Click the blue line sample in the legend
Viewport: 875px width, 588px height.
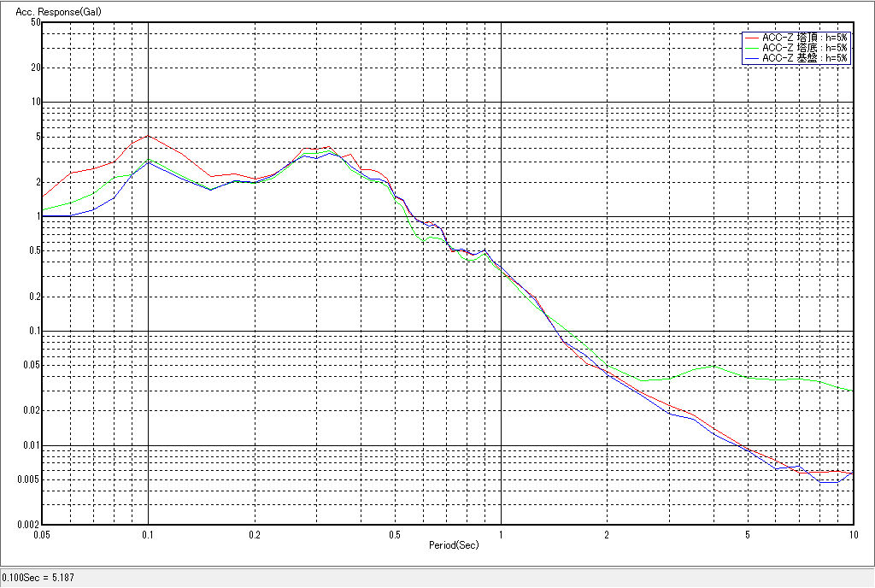750,58
